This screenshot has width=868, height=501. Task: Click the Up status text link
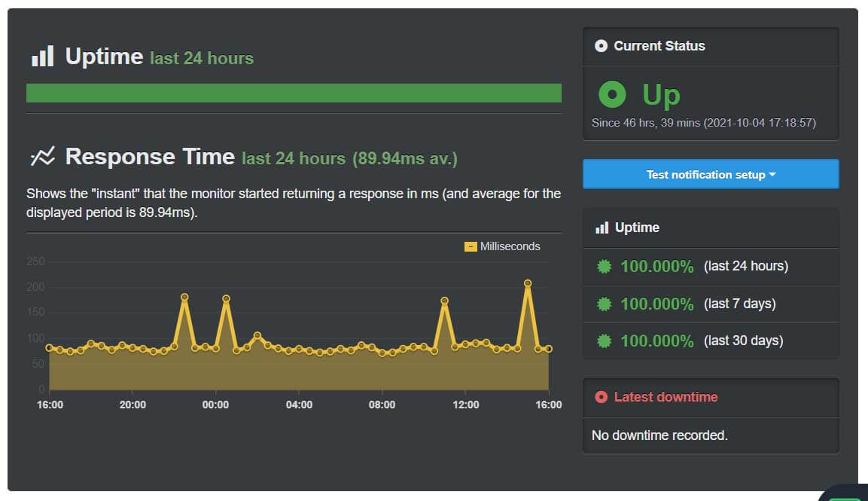pos(662,94)
